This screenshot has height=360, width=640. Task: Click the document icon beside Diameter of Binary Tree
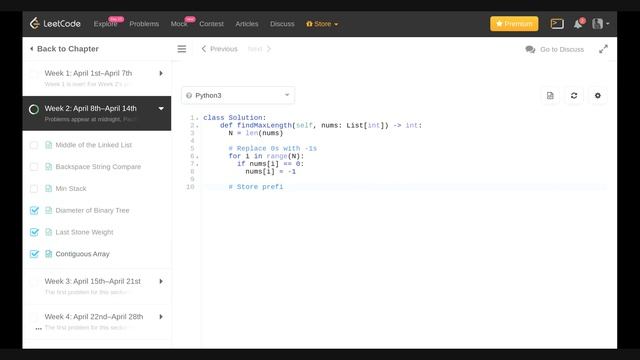click(49, 210)
